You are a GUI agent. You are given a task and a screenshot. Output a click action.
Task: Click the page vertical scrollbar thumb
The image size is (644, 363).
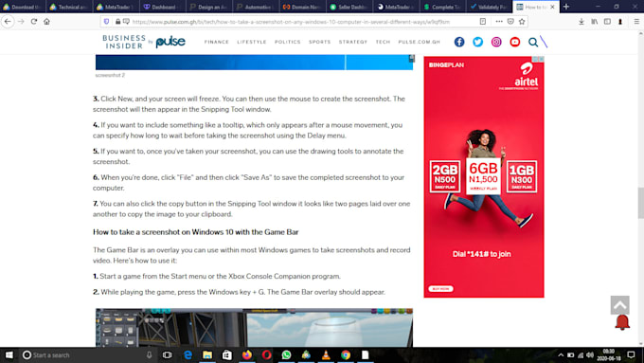(x=641, y=203)
